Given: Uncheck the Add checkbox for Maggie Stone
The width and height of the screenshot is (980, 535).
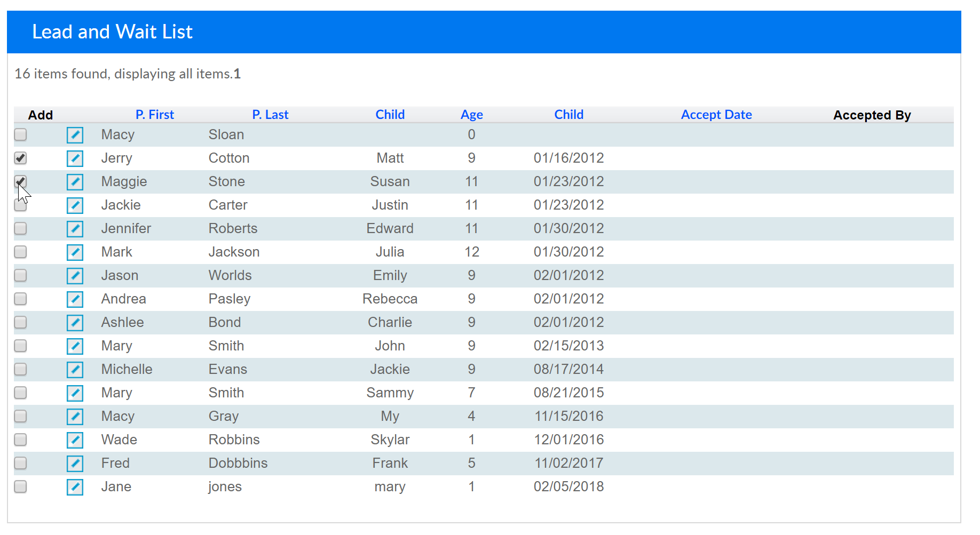Looking at the screenshot, I should pos(20,181).
